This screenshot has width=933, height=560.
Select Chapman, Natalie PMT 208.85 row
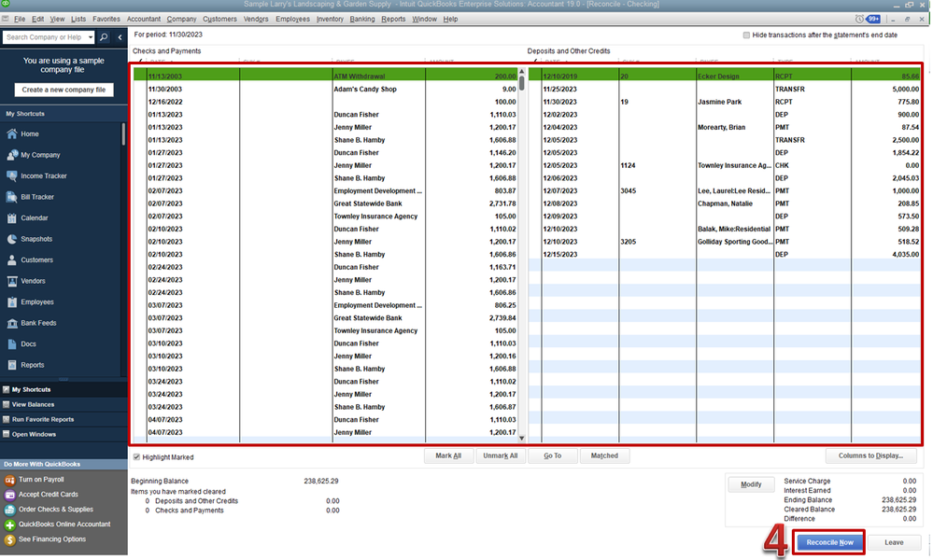[x=724, y=203]
